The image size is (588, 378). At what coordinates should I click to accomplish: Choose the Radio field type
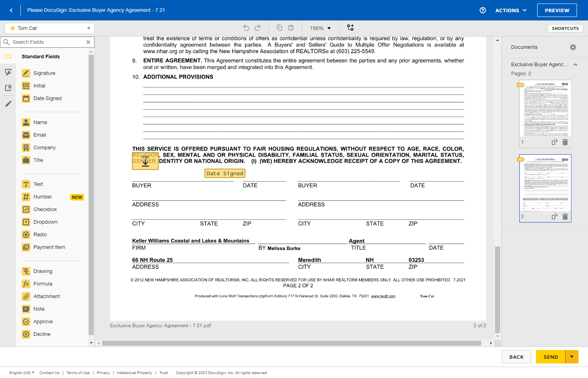tap(34, 235)
